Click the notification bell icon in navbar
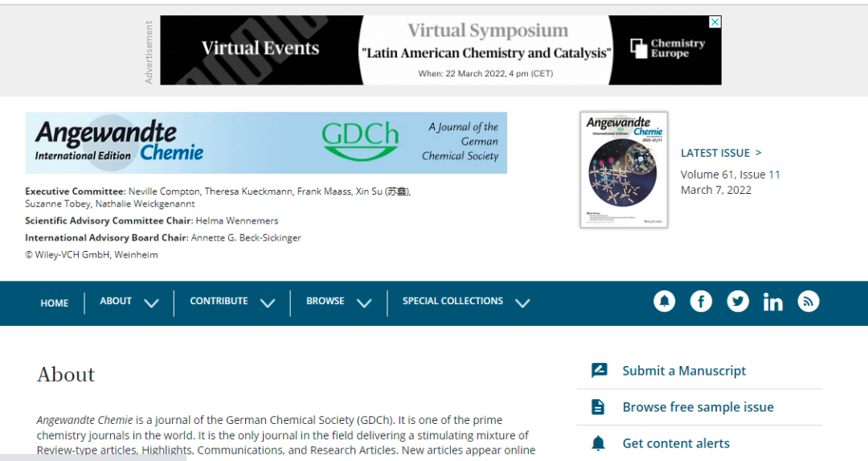The height and width of the screenshot is (461, 868). [664, 301]
